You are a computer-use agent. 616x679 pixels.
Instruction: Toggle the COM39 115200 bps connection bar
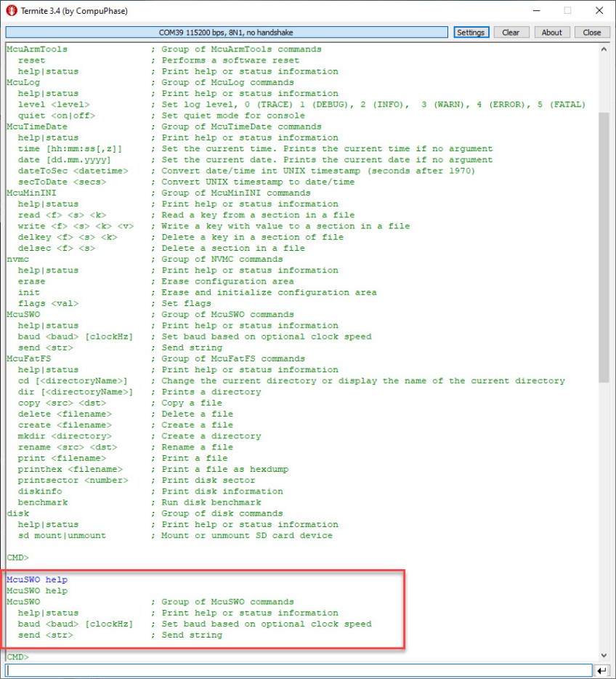click(x=226, y=32)
